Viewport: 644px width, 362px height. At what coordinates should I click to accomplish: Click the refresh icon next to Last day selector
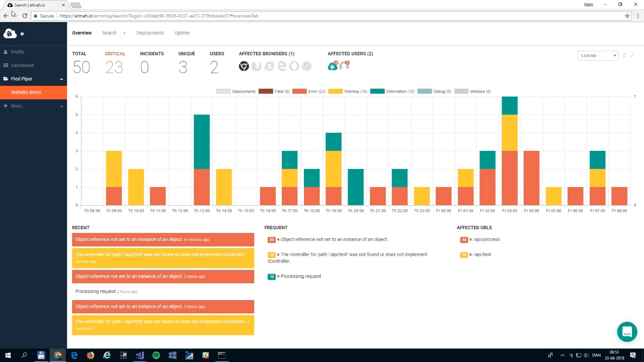[624, 55]
